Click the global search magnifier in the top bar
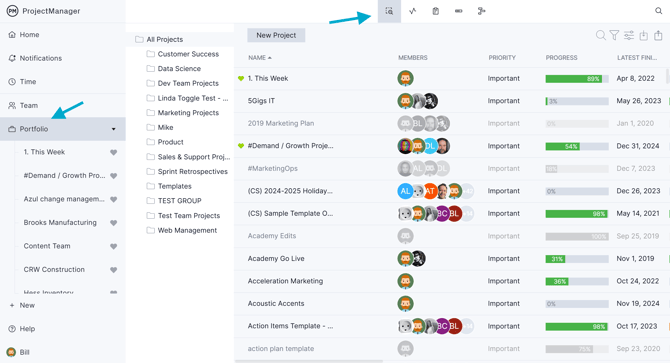Image resolution: width=670 pixels, height=363 pixels. pos(658,11)
